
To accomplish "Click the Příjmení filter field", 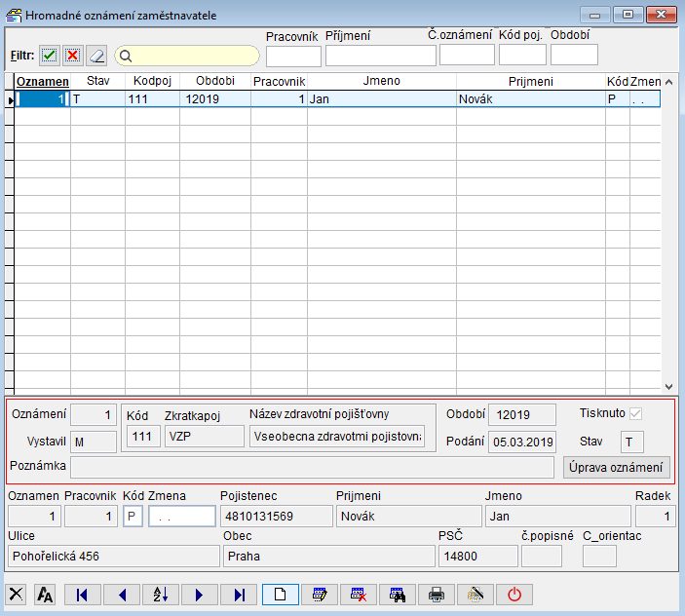I will click(381, 56).
